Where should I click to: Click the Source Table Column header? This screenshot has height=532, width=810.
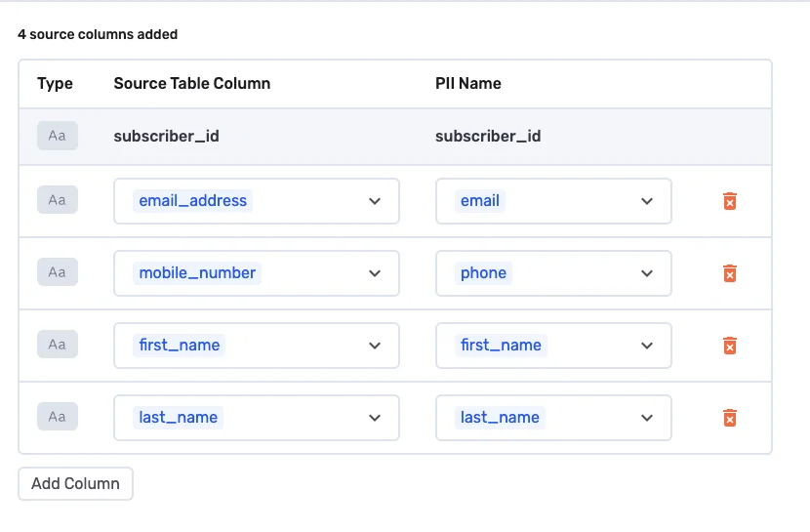192,84
